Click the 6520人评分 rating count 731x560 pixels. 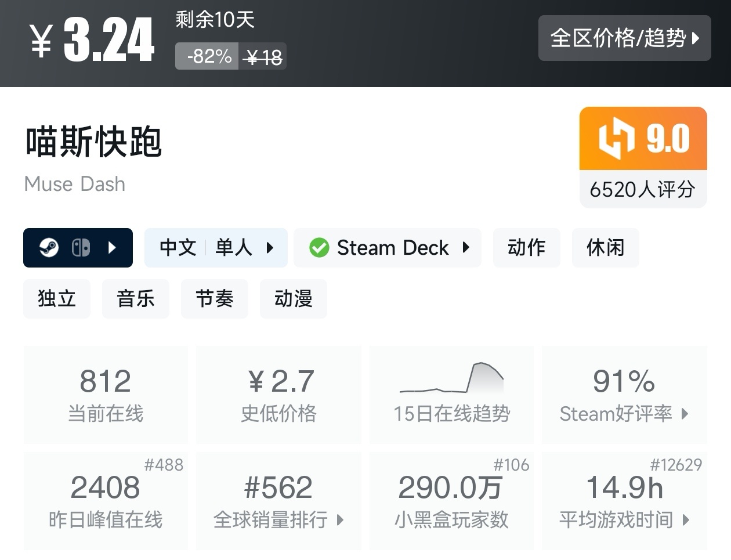[x=643, y=189]
